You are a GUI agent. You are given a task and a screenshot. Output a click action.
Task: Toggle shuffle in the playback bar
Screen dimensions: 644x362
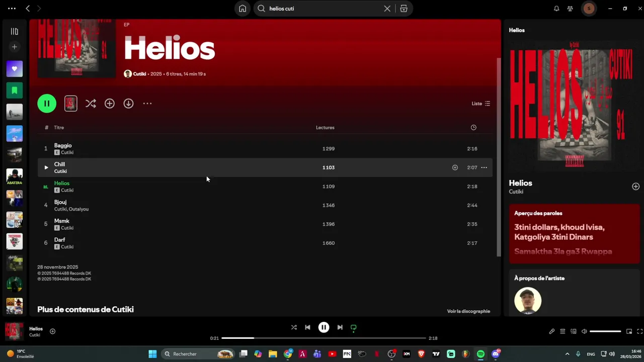click(294, 327)
